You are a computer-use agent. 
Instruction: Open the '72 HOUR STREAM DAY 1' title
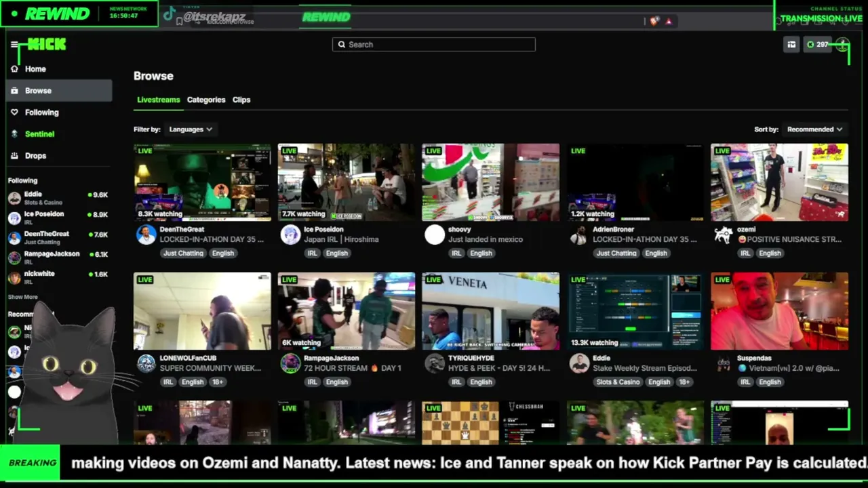(353, 369)
